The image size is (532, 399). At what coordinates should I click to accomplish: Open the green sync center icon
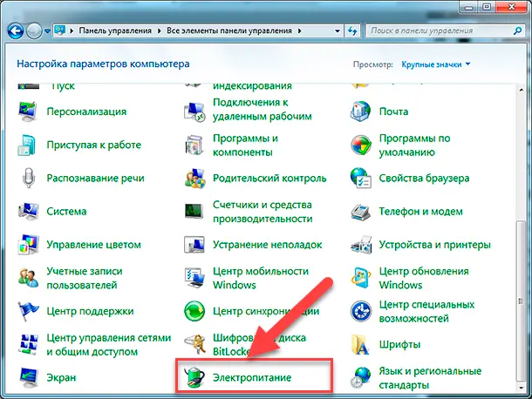pos(194,311)
